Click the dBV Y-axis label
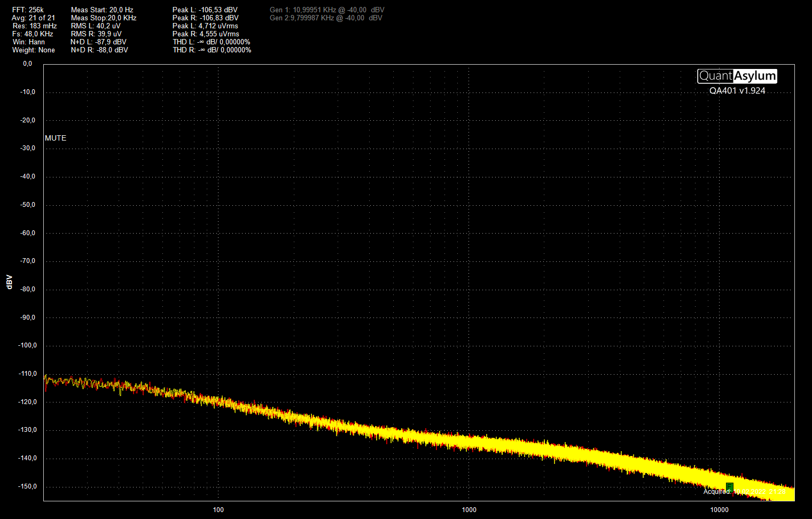Screen dimensions: 812x519 9,282
